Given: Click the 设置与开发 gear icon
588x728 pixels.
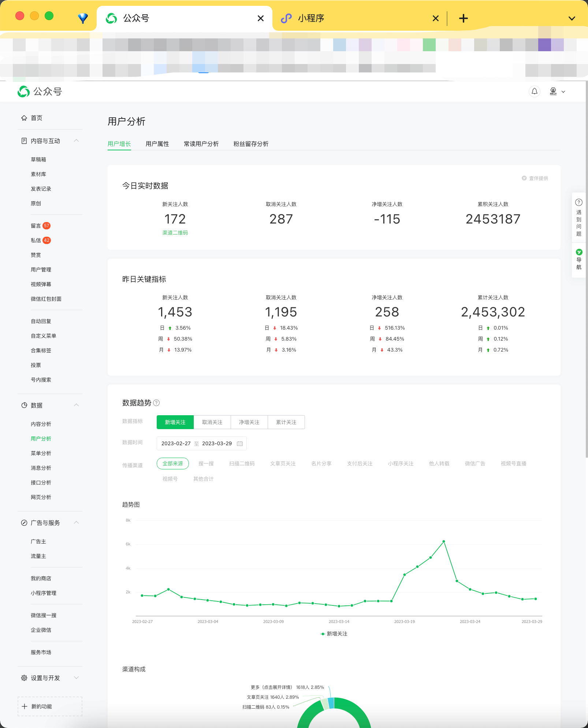Looking at the screenshot, I should (x=24, y=678).
